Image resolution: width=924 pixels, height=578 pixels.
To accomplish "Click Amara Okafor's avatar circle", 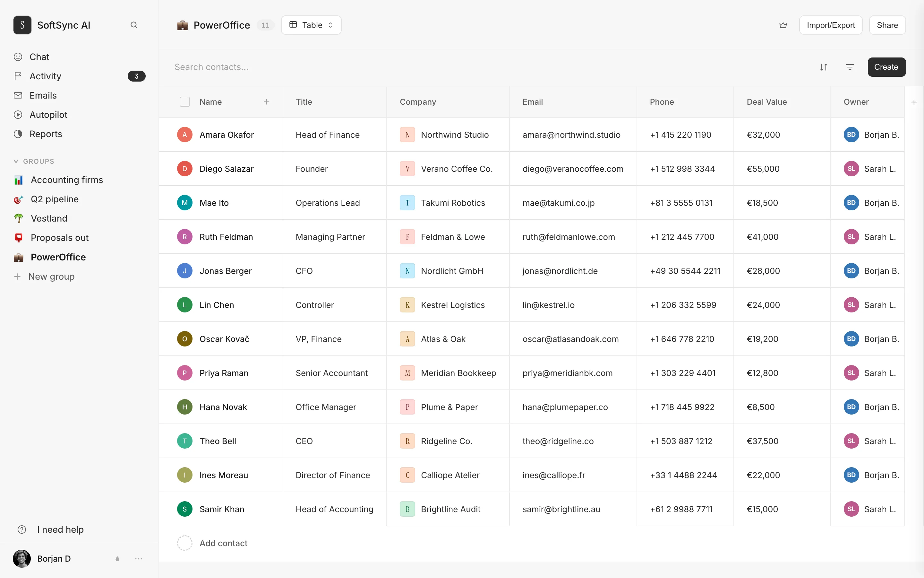I will pyautogui.click(x=185, y=135).
